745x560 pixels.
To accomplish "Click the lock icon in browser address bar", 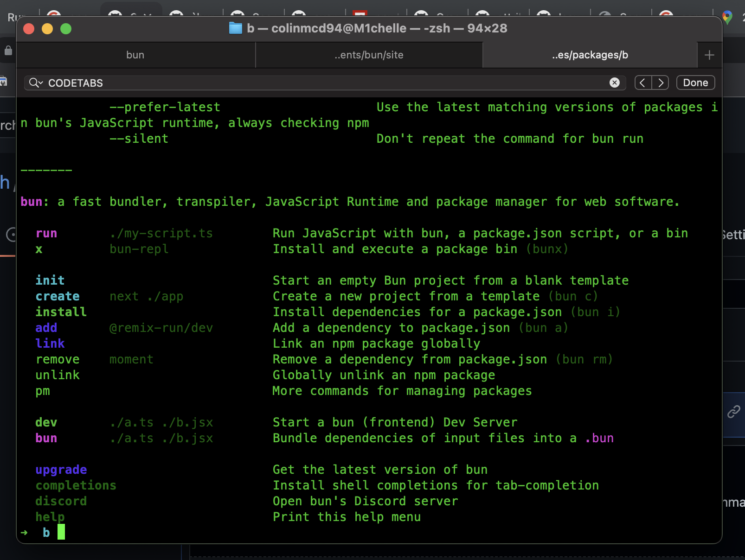I will (x=8, y=50).
